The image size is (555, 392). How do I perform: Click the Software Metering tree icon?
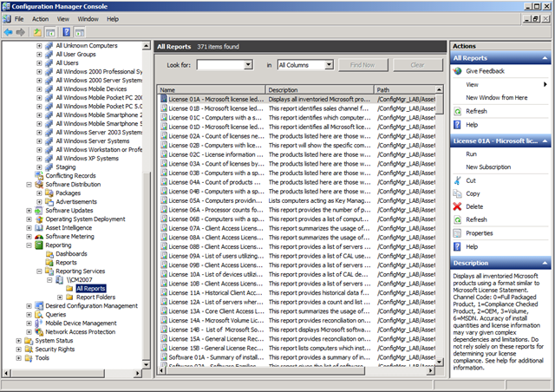point(39,237)
